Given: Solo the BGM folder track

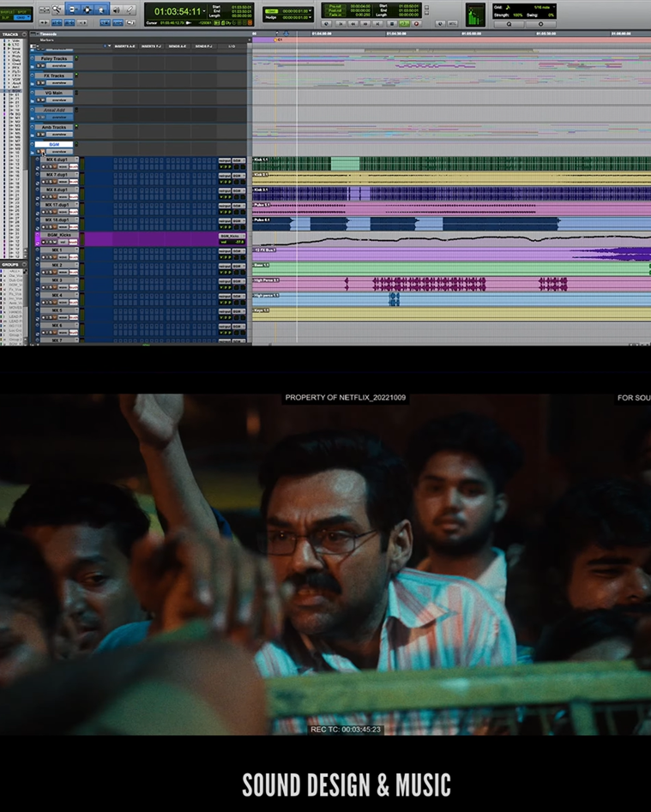Looking at the screenshot, I should click(39, 152).
